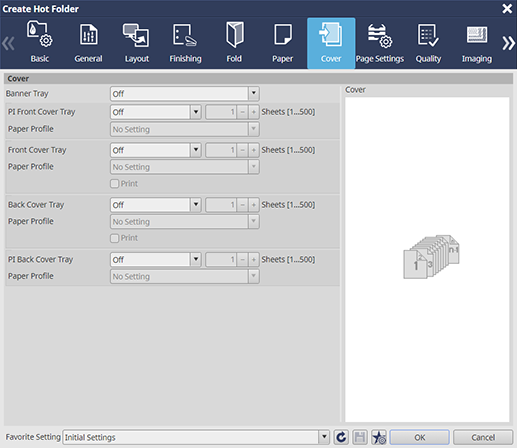Expand the Banner Tray dropdown

tap(185, 94)
